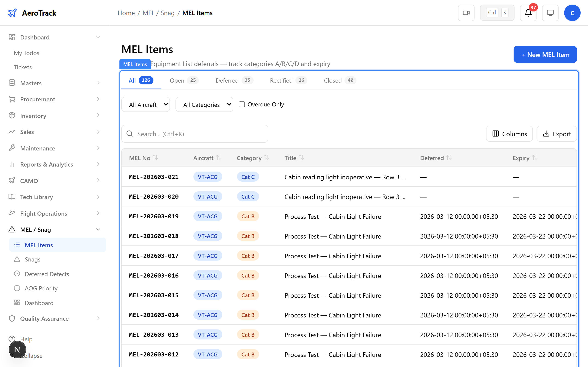Image resolution: width=588 pixels, height=367 pixels.
Task: Switch to the Deferred tab
Action: click(x=227, y=80)
